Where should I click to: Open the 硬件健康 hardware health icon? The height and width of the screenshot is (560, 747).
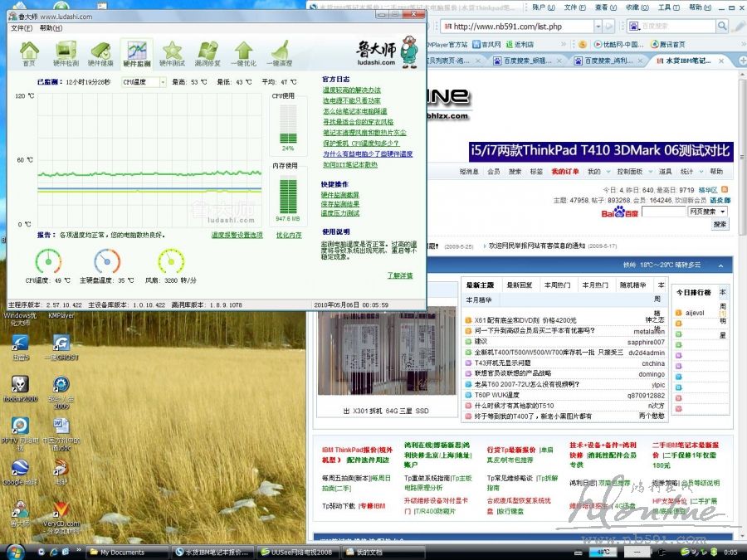101,53
